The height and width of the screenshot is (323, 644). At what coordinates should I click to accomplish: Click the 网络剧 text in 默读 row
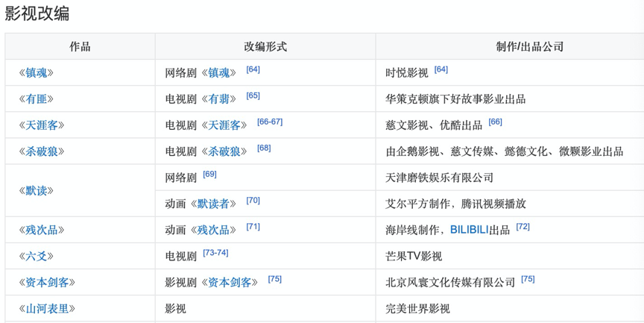[180, 178]
